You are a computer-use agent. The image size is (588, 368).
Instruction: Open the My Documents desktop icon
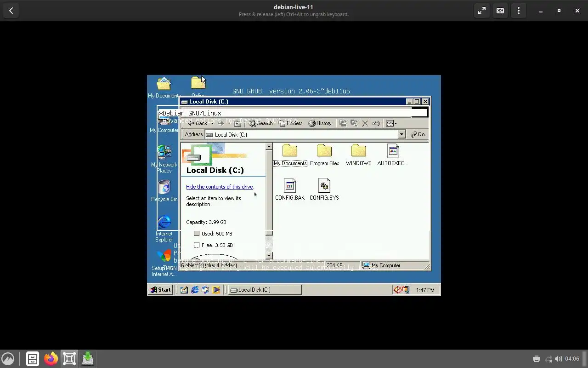pyautogui.click(x=164, y=88)
